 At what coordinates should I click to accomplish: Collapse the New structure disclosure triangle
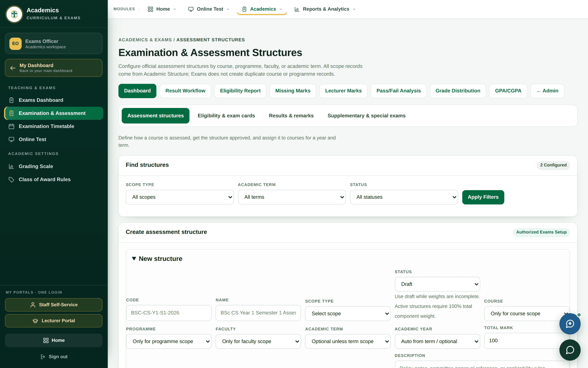coord(134,259)
